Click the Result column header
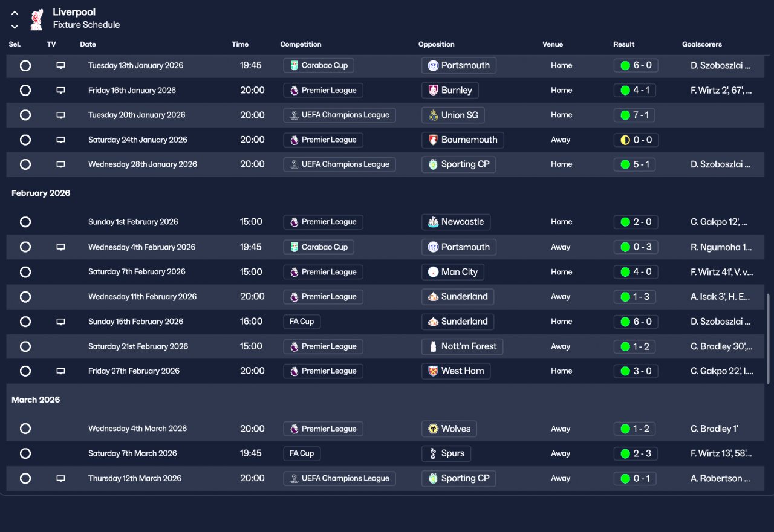 (x=624, y=44)
